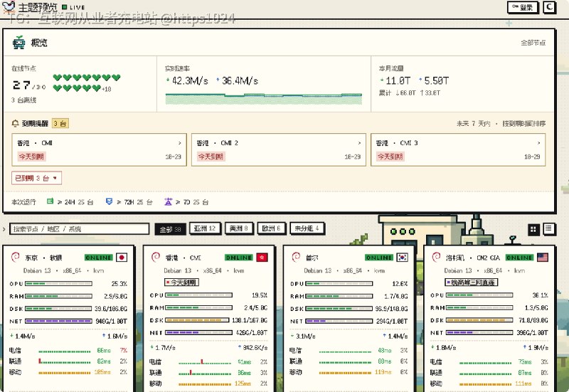Click the CPU bar on 东京 card
The width and height of the screenshot is (569, 392).
[x=58, y=283]
